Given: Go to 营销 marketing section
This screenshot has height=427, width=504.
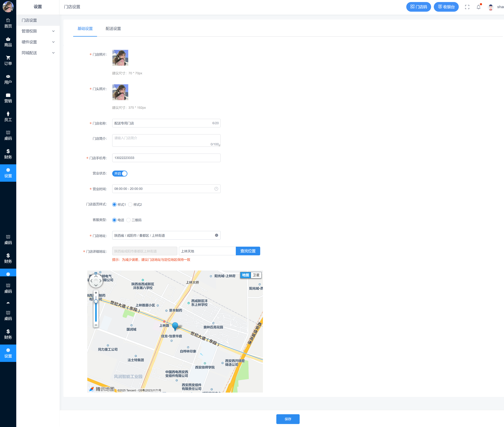Looking at the screenshot, I should click(x=8, y=98).
